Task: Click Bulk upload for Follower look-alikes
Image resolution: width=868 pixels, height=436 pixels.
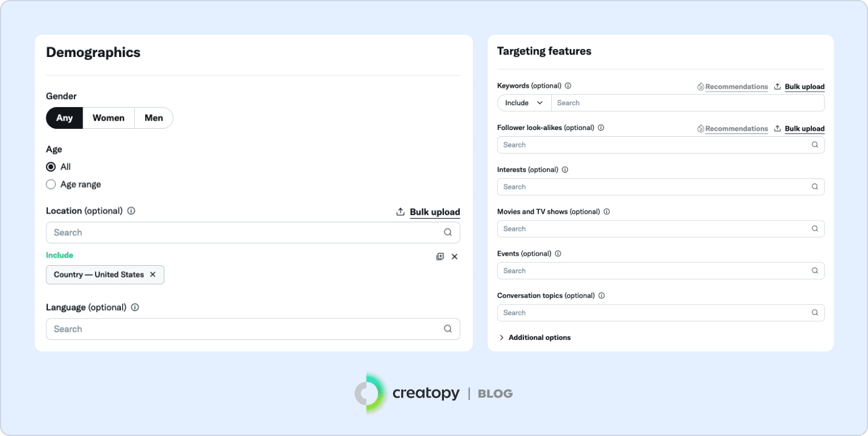Action: (x=804, y=129)
